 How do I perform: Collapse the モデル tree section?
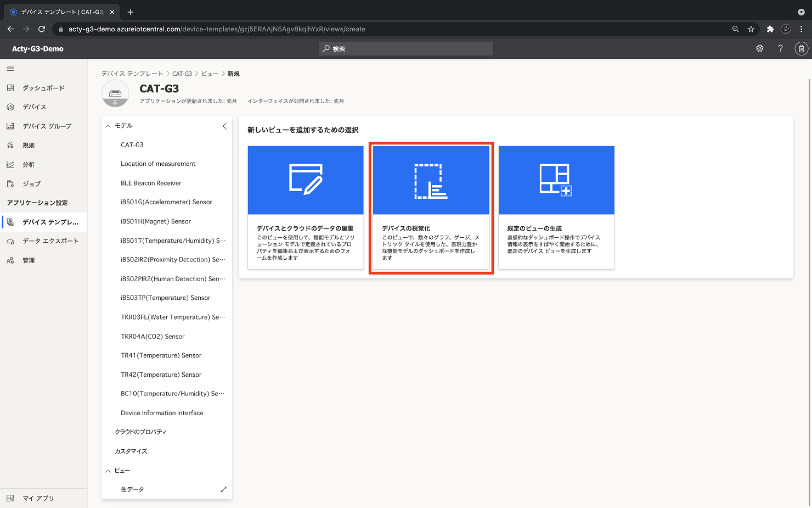pos(108,126)
